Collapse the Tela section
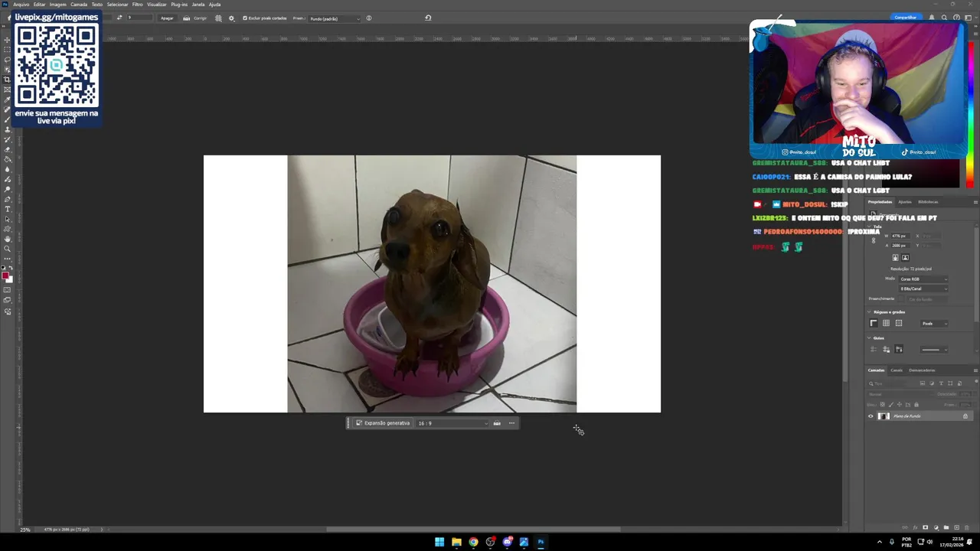 coord(870,227)
